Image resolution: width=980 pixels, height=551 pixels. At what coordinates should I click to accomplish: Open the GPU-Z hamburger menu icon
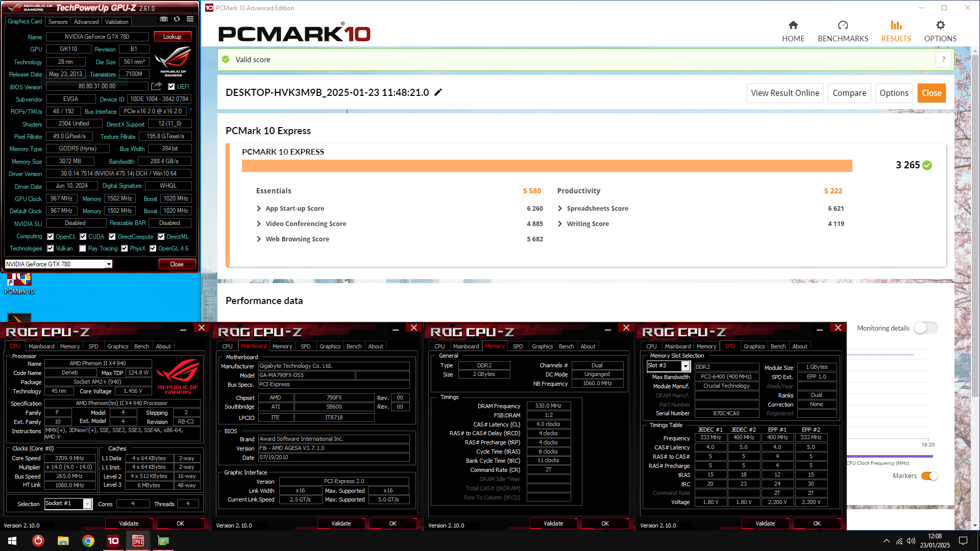190,19
